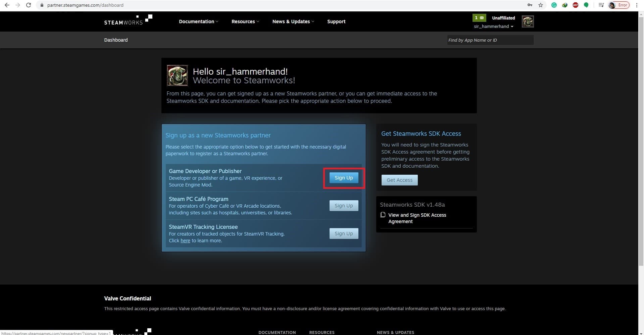The height and width of the screenshot is (335, 644).
Task: Click the Adblock Plus extension icon
Action: (575, 5)
